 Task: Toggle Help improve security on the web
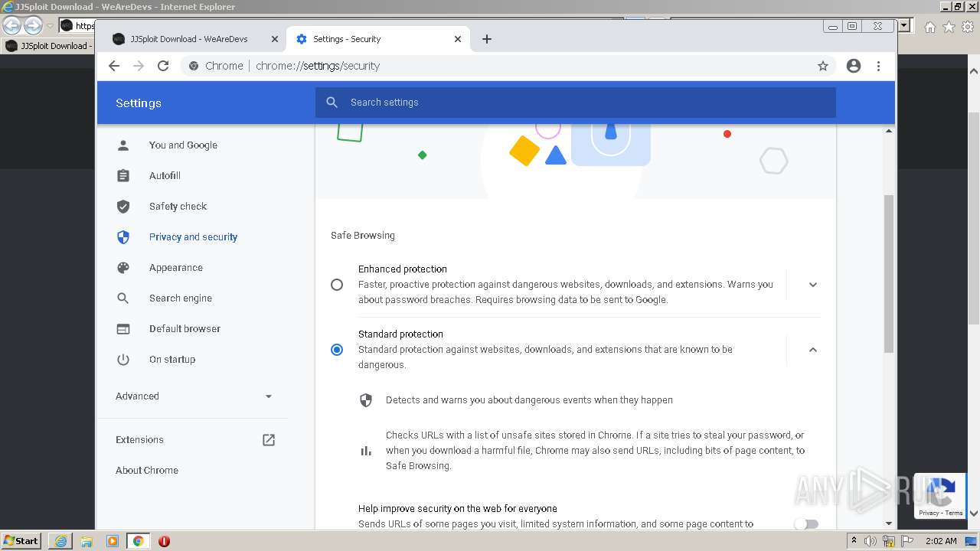click(806, 524)
